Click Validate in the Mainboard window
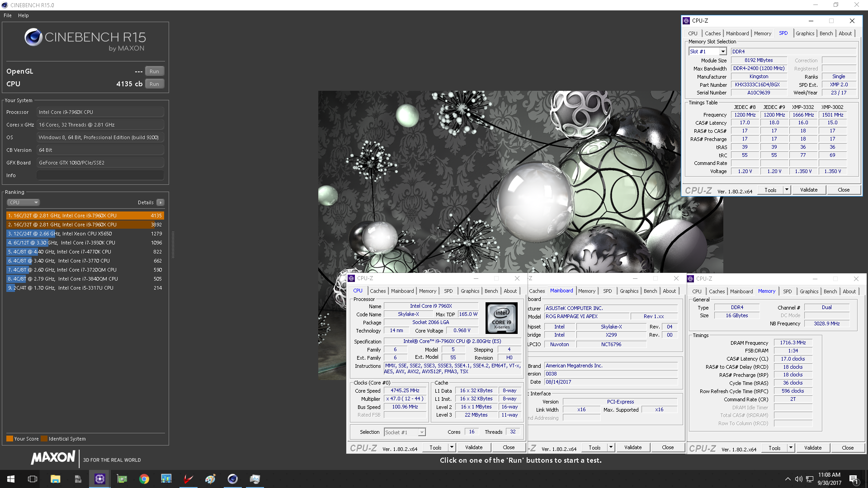The image size is (868, 488). point(633,447)
